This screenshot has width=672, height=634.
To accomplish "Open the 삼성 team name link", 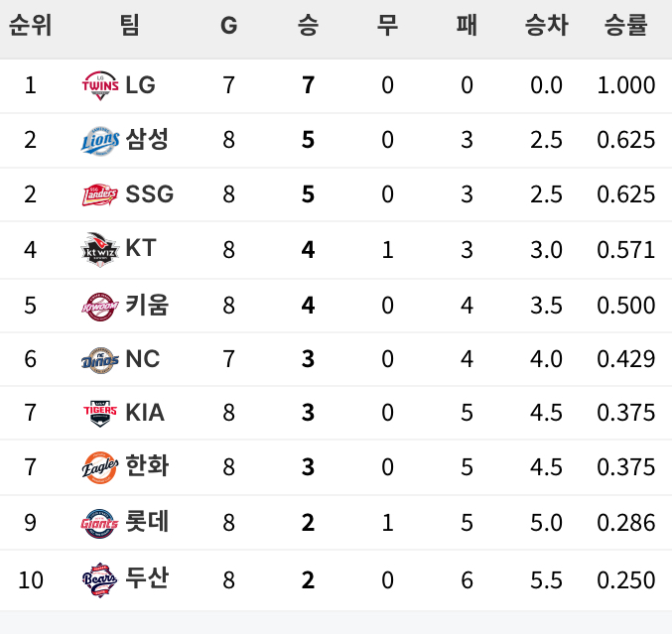I will pos(147,139).
